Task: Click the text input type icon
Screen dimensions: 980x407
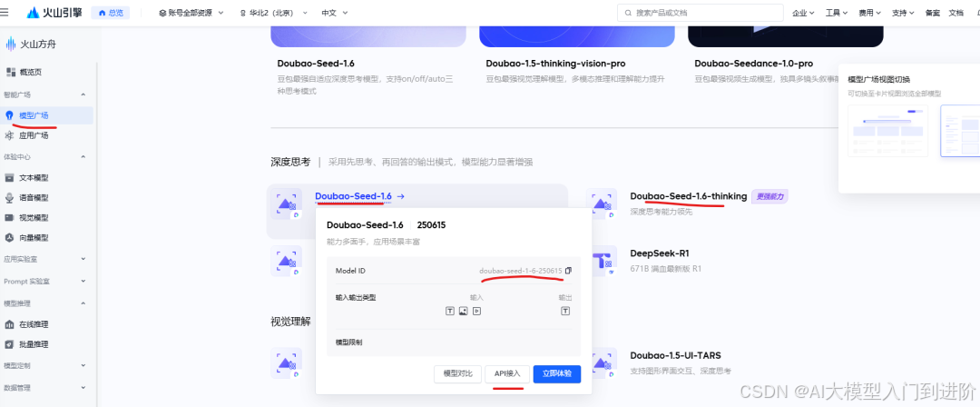Action: (x=450, y=311)
